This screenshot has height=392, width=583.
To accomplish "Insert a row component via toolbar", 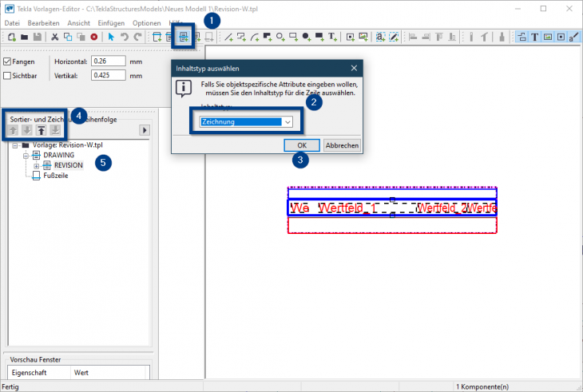I will 184,37.
